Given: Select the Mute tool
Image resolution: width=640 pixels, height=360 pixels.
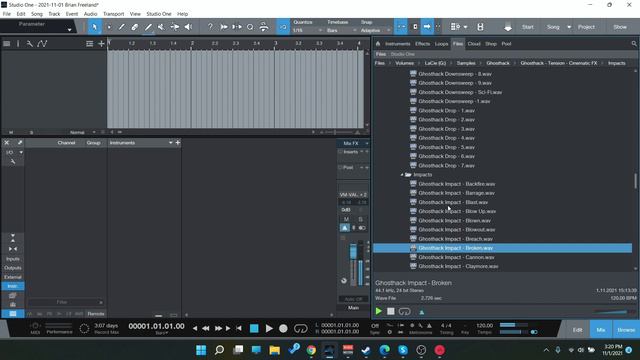Looking at the screenshot, I should (161, 27).
